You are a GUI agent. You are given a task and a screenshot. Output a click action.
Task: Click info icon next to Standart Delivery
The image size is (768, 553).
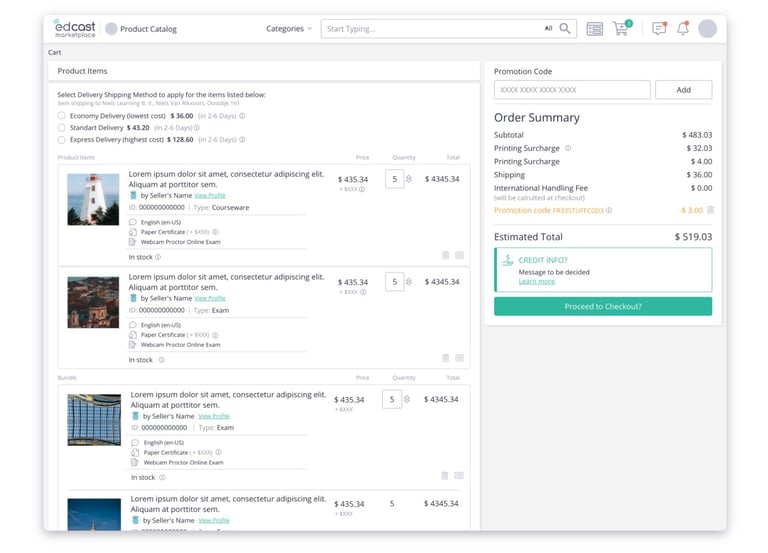[196, 128]
